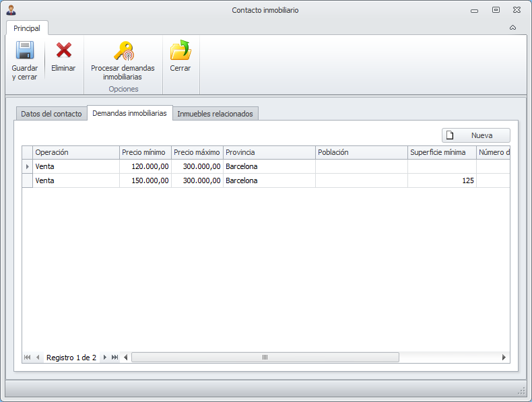Click the Población column header

pos(362,152)
